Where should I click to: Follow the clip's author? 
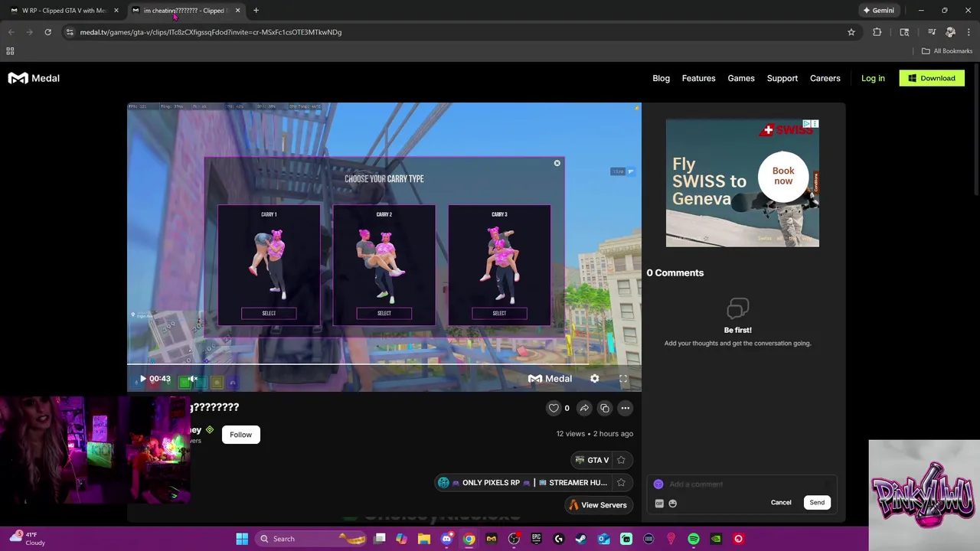[x=240, y=435]
